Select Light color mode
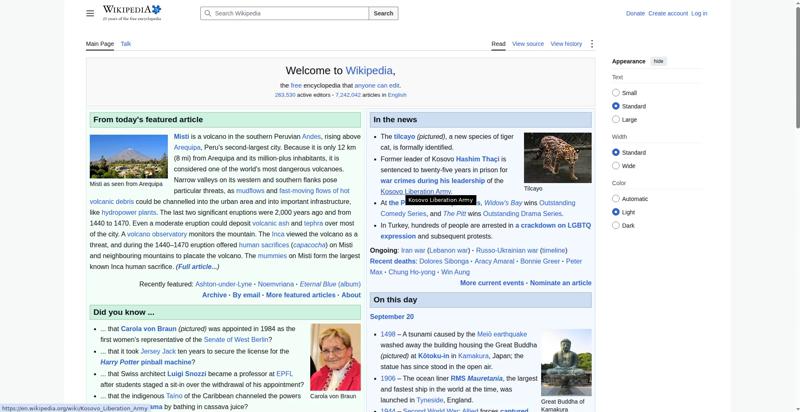The height and width of the screenshot is (412, 800). 616,212
